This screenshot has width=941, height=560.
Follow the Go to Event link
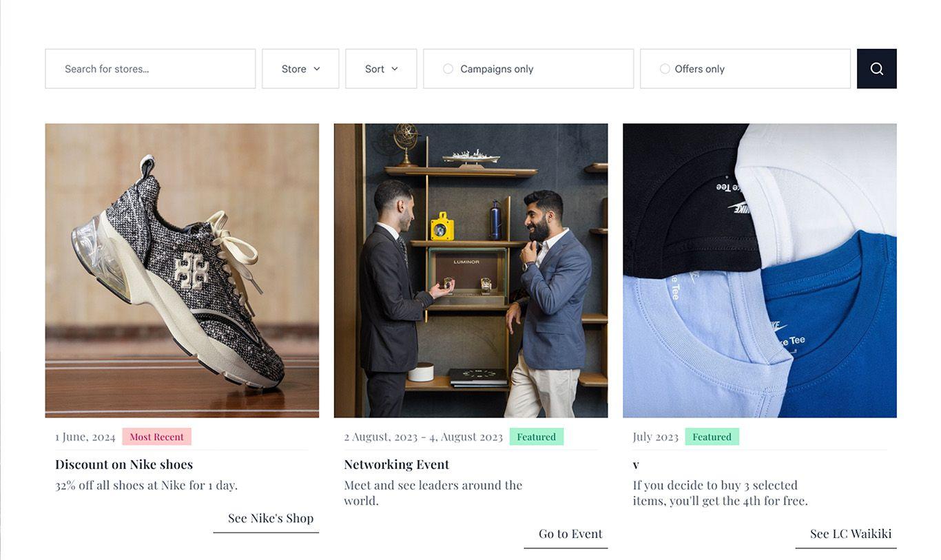coord(570,534)
